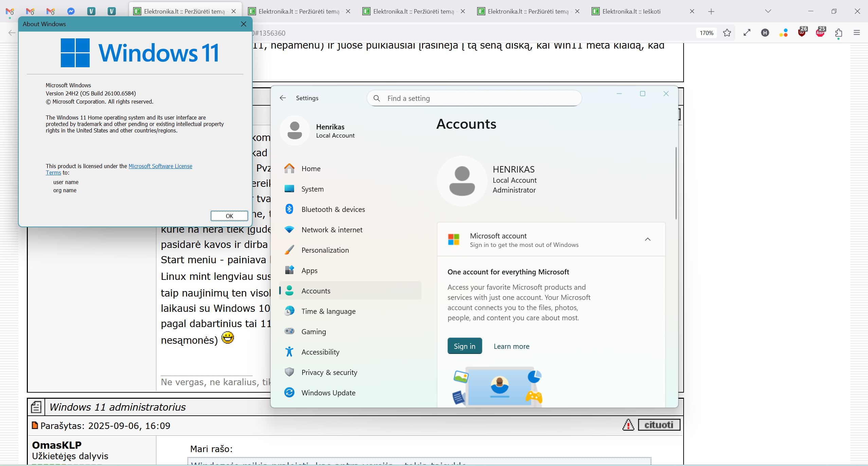Open the second V pinned tab
The image size is (868, 466).
(x=112, y=12)
